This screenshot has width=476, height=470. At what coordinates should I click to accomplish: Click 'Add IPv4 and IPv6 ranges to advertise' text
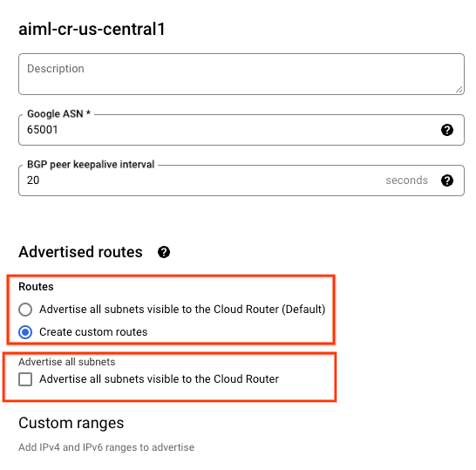click(x=106, y=447)
